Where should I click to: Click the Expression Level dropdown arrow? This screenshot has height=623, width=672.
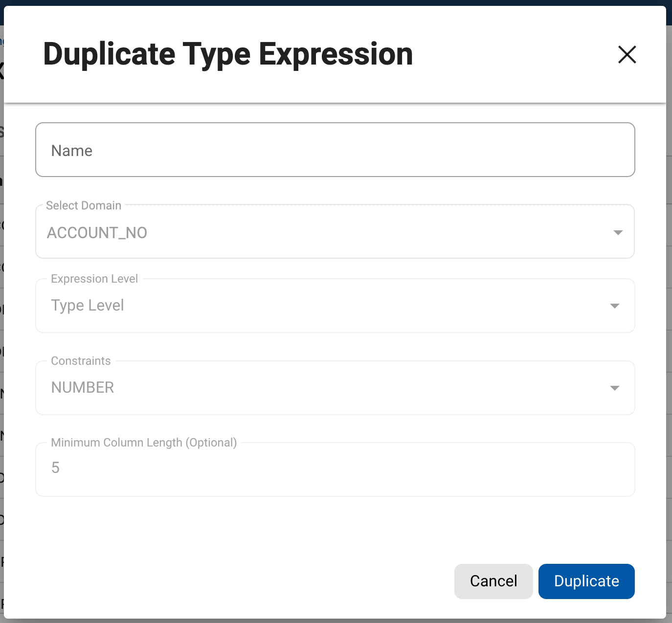click(615, 306)
